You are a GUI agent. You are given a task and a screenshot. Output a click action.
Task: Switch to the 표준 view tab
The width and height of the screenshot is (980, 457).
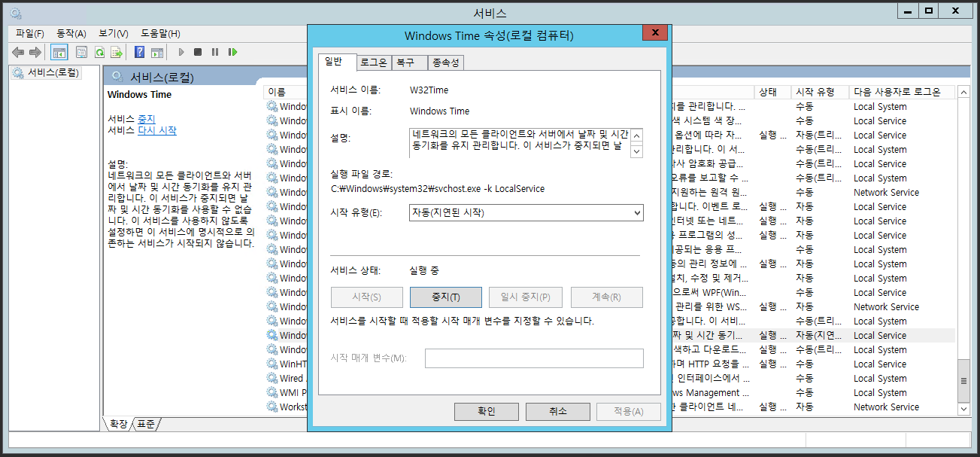tap(146, 424)
